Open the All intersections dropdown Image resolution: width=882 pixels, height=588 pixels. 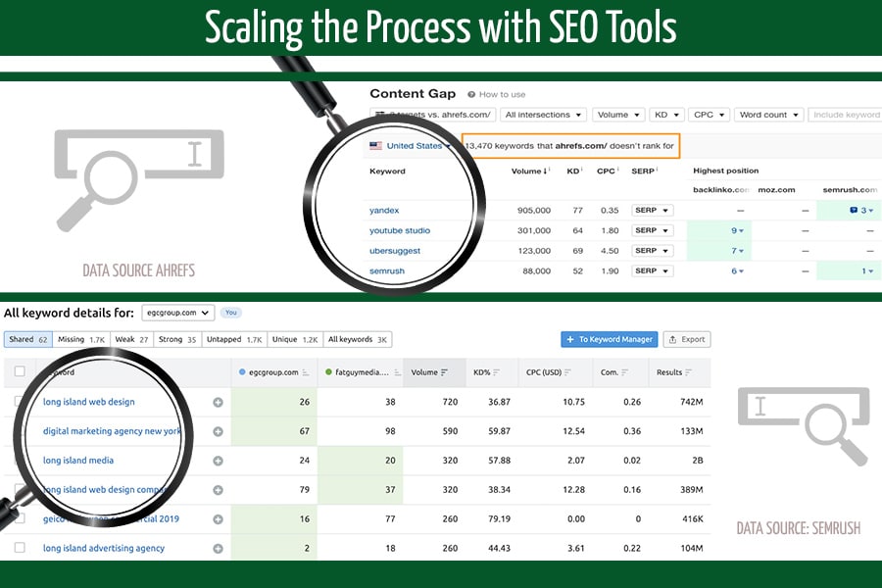click(543, 115)
